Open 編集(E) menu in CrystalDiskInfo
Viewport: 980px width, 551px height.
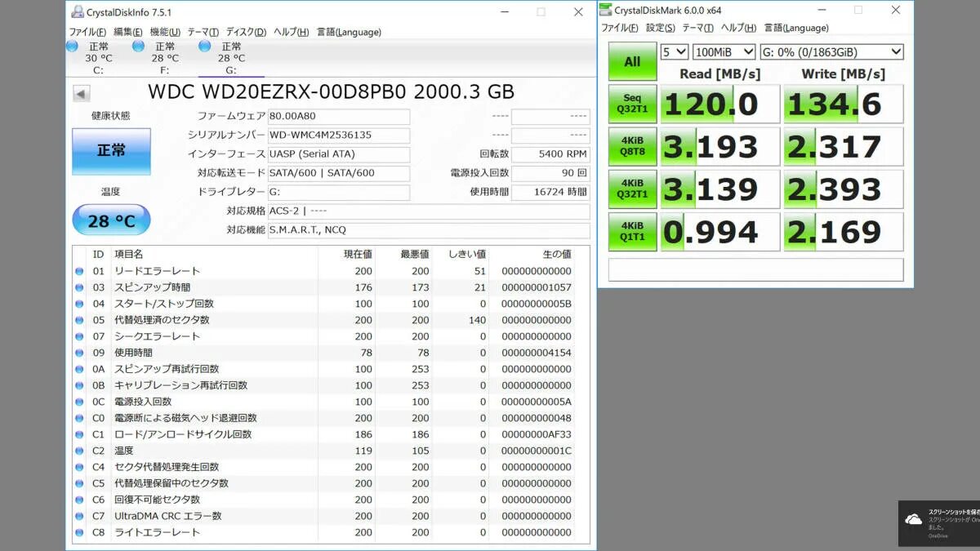coord(128,32)
